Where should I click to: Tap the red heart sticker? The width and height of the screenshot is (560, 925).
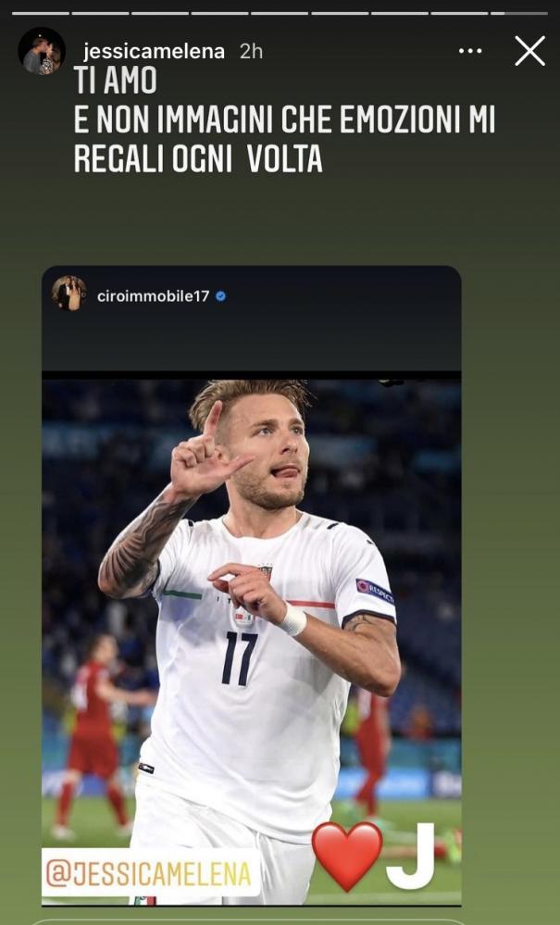347,856
